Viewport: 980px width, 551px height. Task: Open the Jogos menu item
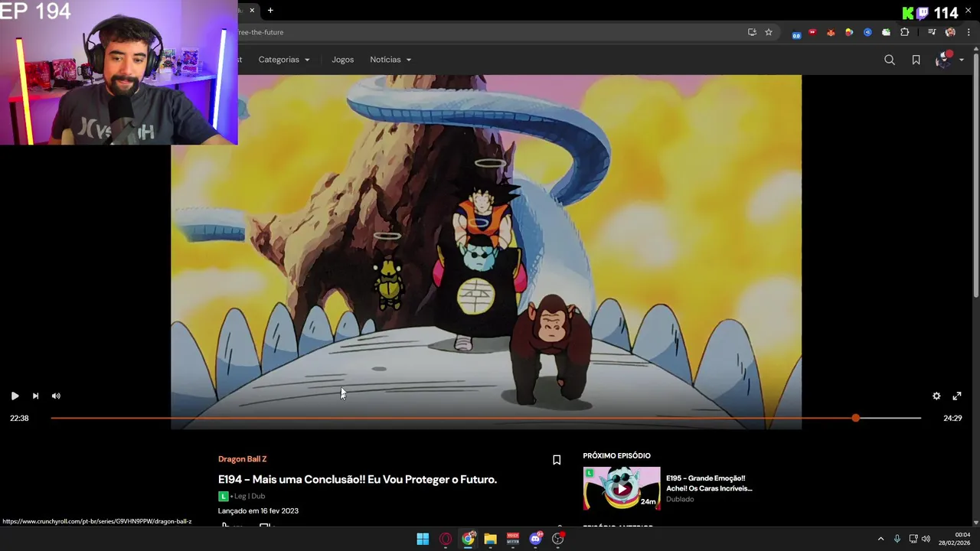click(342, 60)
